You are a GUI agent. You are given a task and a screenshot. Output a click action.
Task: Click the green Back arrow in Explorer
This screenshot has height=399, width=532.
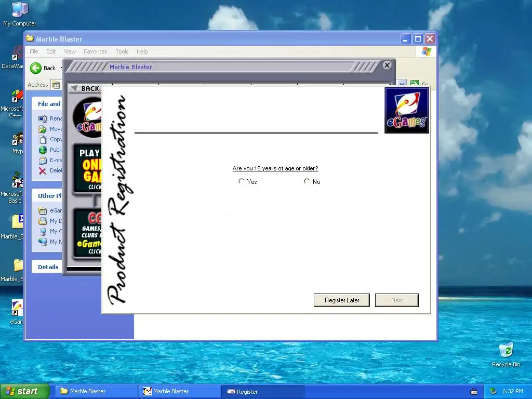click(36, 68)
